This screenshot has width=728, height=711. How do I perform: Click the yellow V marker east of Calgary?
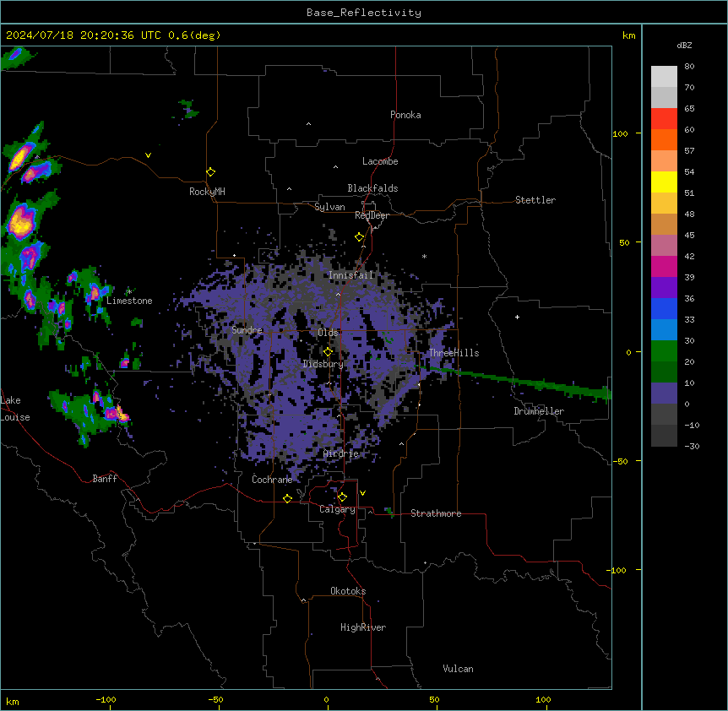(362, 493)
